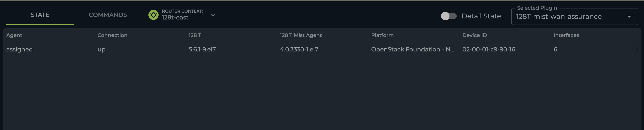This screenshot has width=644, height=130.
Task: Select the assigned agent row cell
Action: coord(19,49)
